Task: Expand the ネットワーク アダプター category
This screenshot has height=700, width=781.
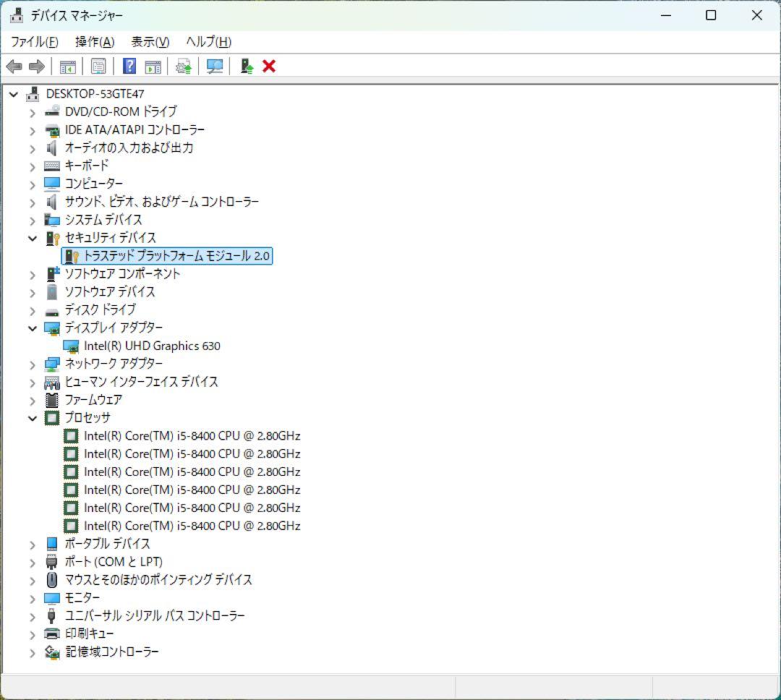Action: click(32, 364)
